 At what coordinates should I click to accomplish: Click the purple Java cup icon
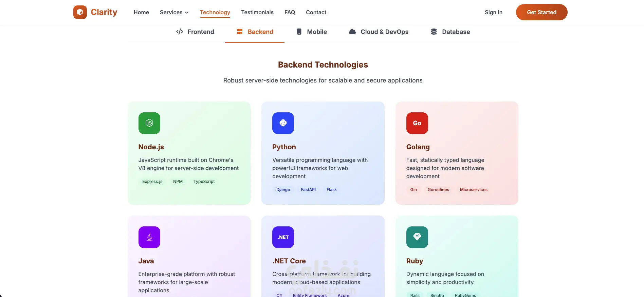tap(149, 237)
